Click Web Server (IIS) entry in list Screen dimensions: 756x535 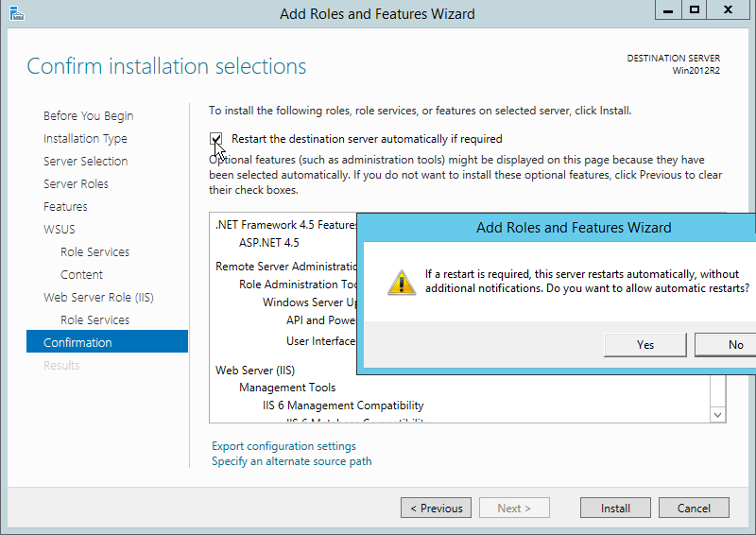pos(255,370)
